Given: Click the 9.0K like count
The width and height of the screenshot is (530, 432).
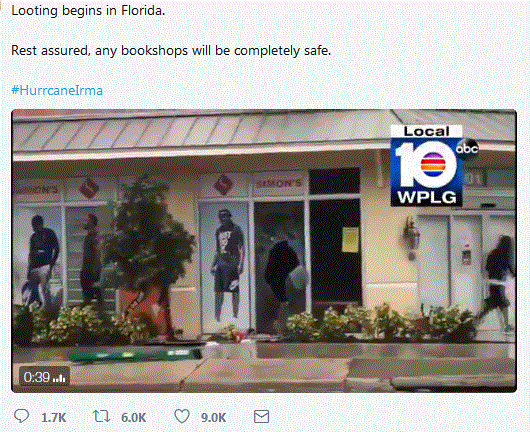Looking at the screenshot, I should click(x=213, y=418).
